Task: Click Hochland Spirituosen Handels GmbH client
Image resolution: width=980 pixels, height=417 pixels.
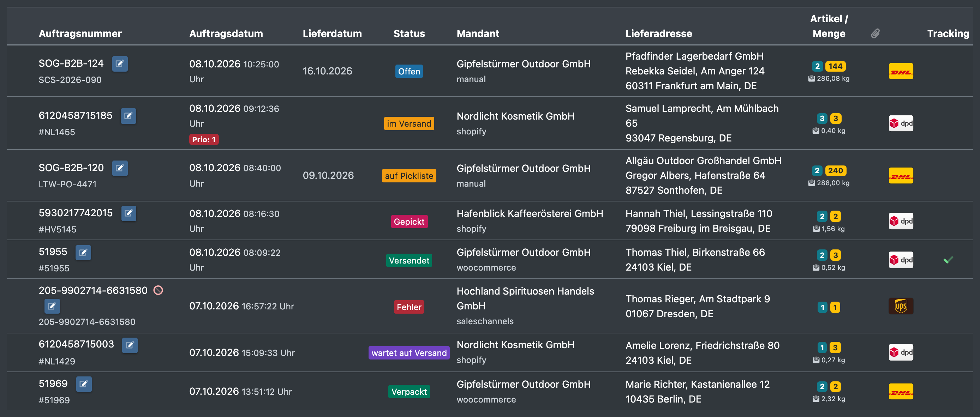Action: [525, 298]
